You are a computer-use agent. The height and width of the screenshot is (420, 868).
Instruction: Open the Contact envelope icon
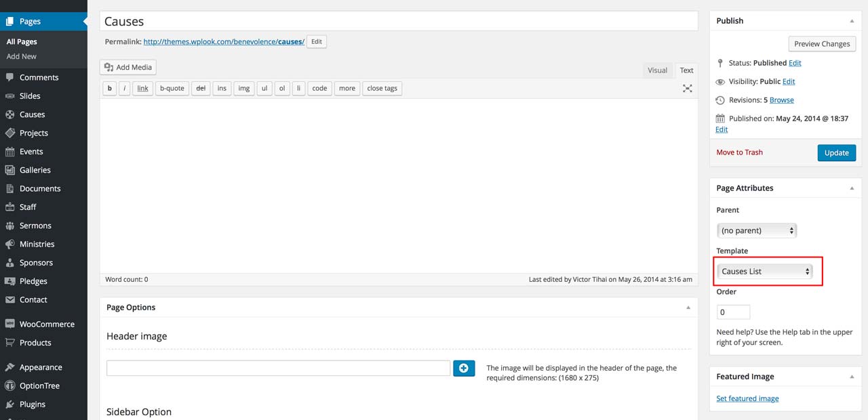[9, 299]
